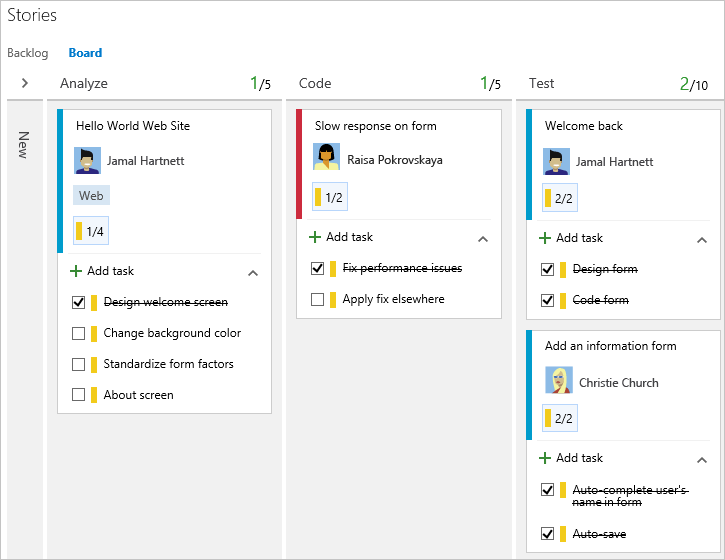The image size is (725, 560).
Task: Collapse task list on information form card
Action: coord(702,460)
